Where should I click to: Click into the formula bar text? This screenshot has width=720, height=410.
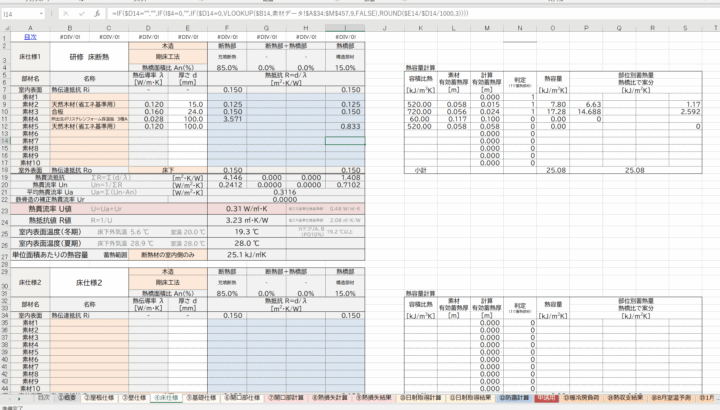pyautogui.click(x=400, y=15)
